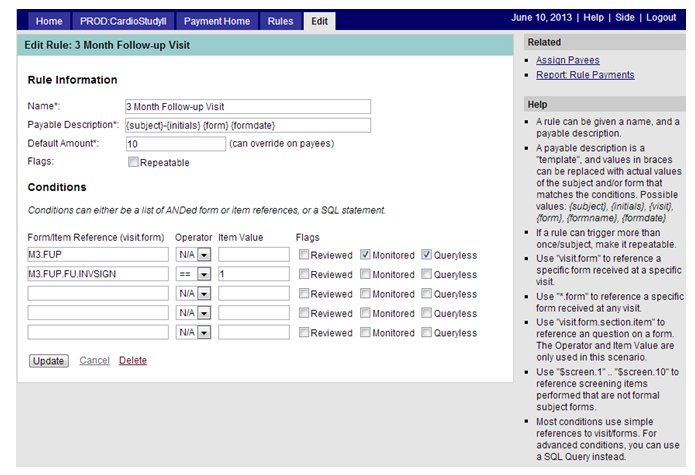Uncheck Queryless on the M3.FUP row
695x475 pixels.
coord(426,255)
